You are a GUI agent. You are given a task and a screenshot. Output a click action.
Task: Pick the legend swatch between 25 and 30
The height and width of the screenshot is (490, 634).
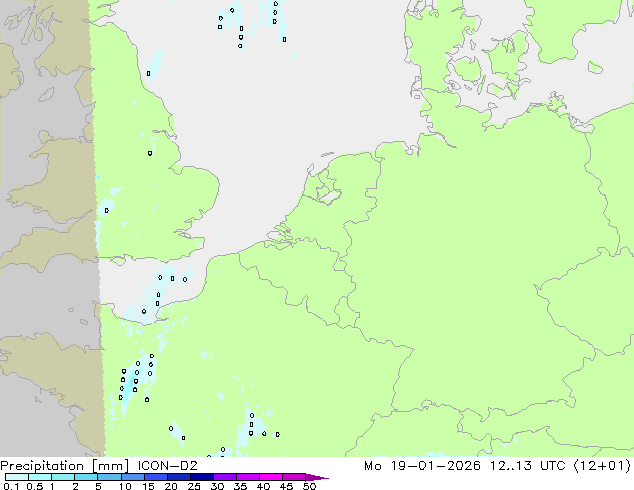(x=205, y=477)
